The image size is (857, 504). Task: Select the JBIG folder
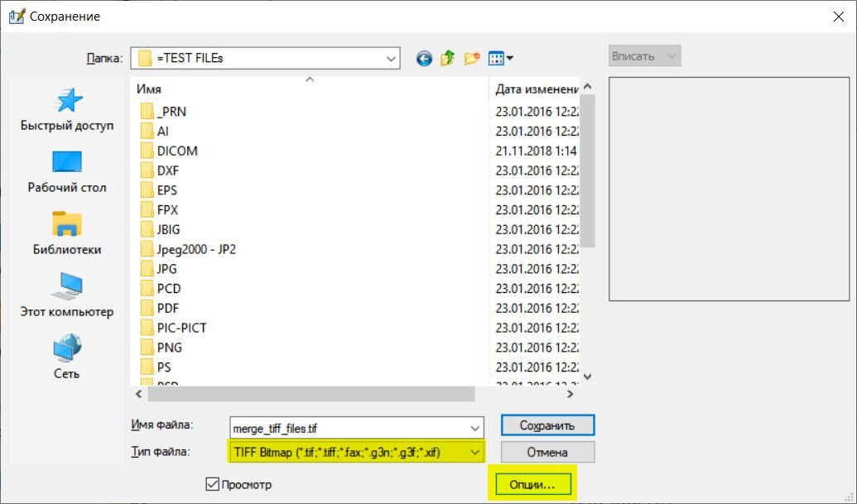160,229
